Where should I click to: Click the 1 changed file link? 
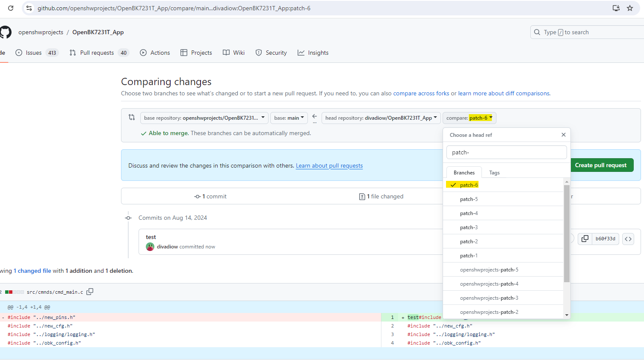click(32, 271)
